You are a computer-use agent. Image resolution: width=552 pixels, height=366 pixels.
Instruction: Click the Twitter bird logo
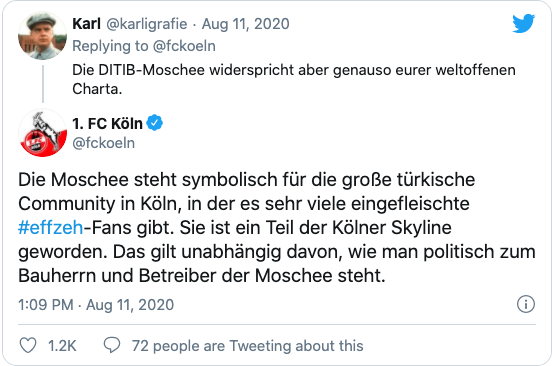click(x=523, y=23)
